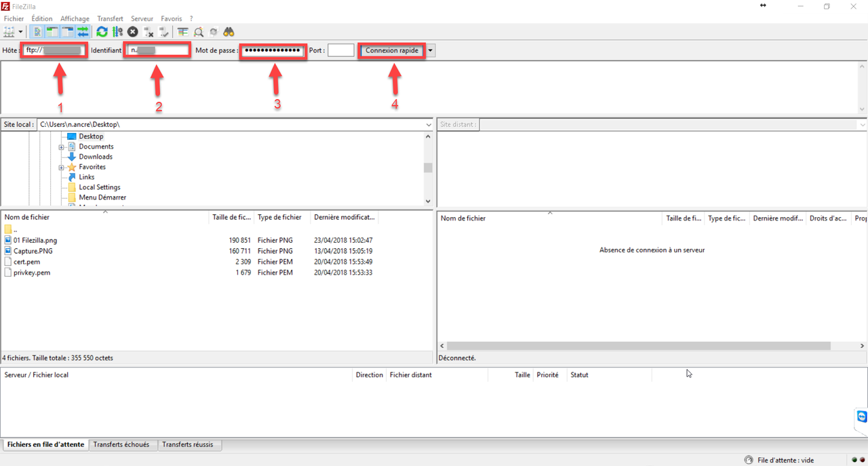Viewport: 868px width, 466px height.
Task: Open the Transfert menu
Action: (x=110, y=19)
